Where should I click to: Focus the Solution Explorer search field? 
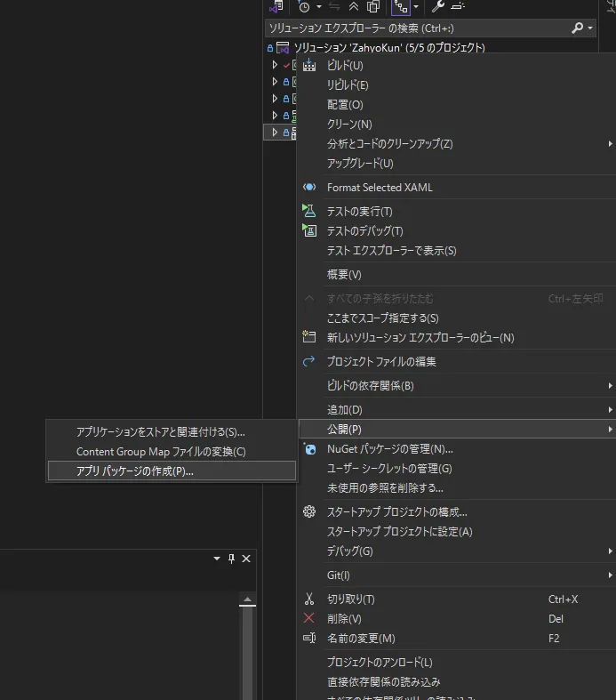coord(430,28)
